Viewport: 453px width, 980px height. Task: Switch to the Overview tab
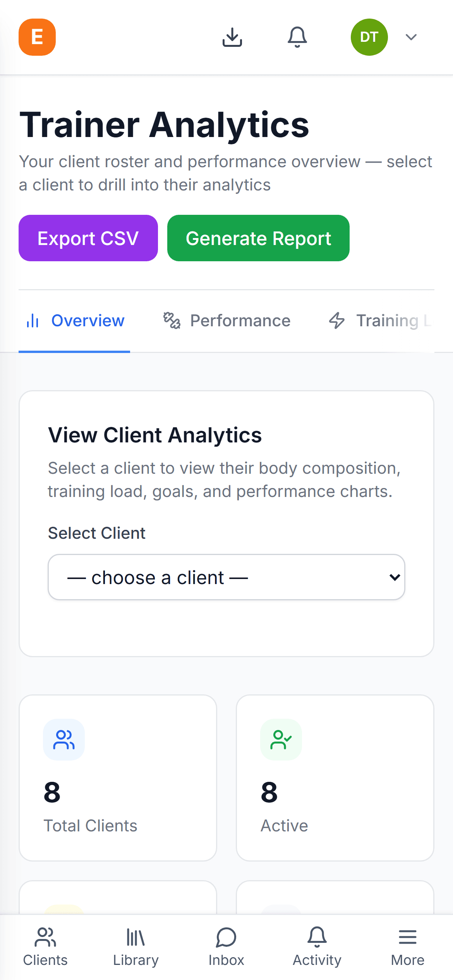pyautogui.click(x=74, y=321)
